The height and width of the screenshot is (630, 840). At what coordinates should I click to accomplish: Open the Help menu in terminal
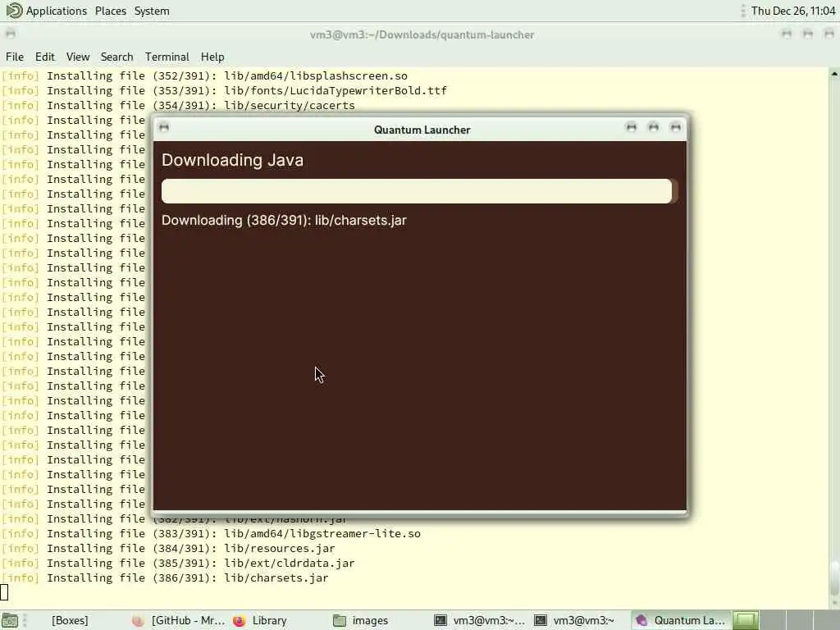(x=212, y=57)
